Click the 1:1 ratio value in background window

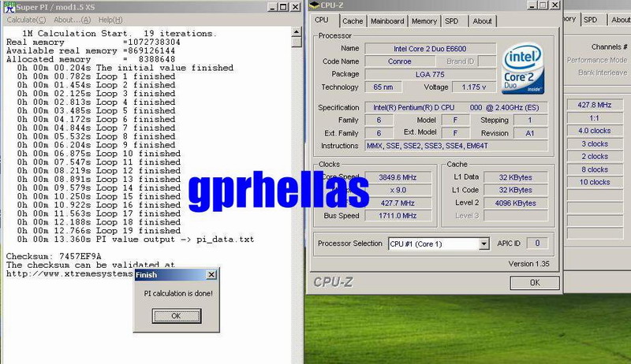coord(595,118)
